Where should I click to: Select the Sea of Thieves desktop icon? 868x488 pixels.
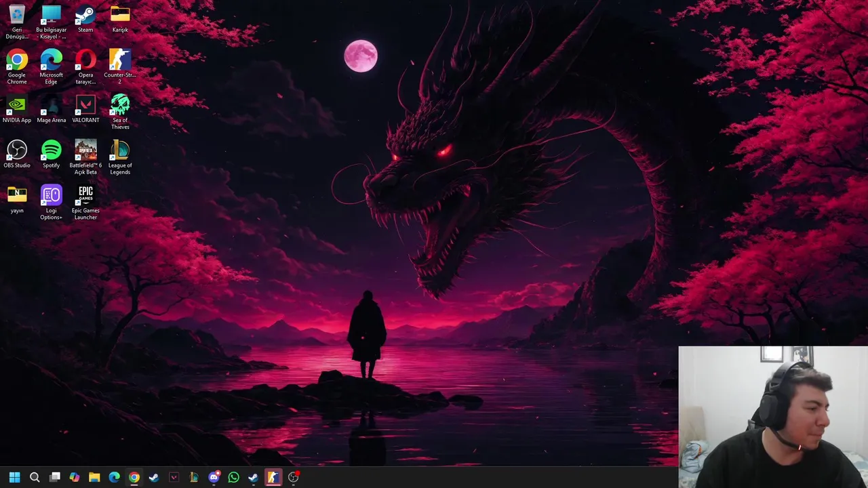click(120, 112)
